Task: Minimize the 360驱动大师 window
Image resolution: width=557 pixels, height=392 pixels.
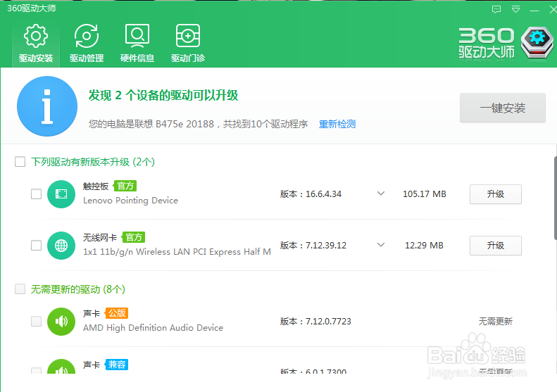Action: (x=534, y=10)
